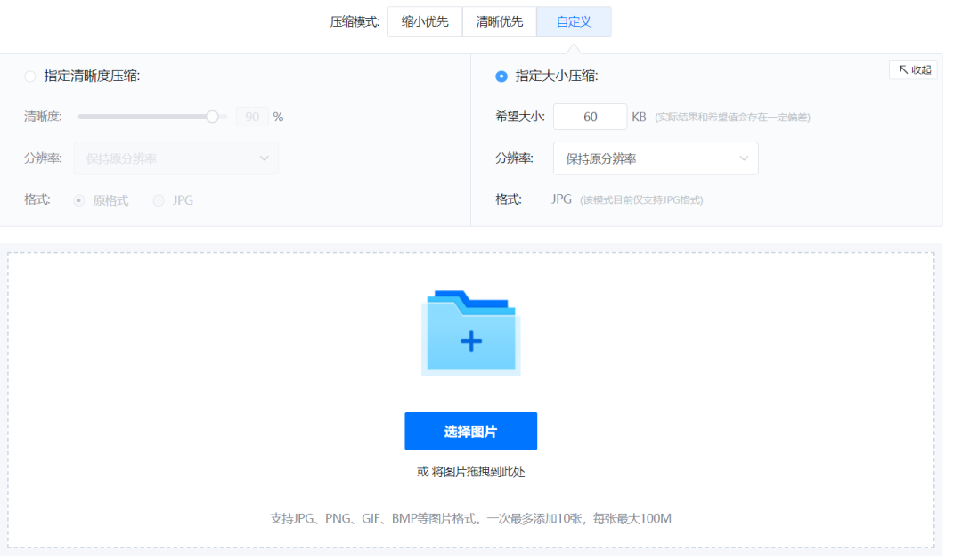962x560 pixels.
Task: Click the 实际结果和希望值会存在一定偏差 hint
Action: click(732, 118)
